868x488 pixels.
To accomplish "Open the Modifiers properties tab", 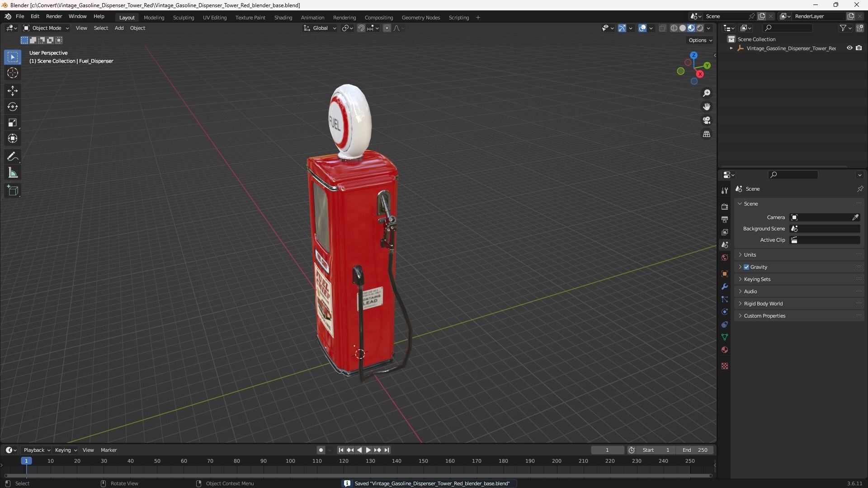I will pyautogui.click(x=725, y=286).
